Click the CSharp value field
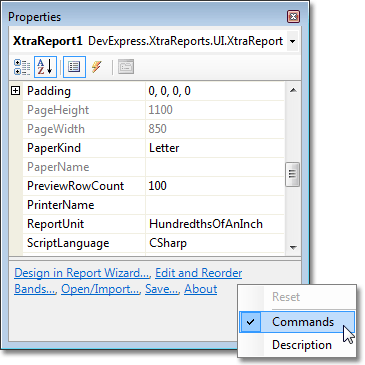This screenshot has height=365, width=365. click(215, 243)
